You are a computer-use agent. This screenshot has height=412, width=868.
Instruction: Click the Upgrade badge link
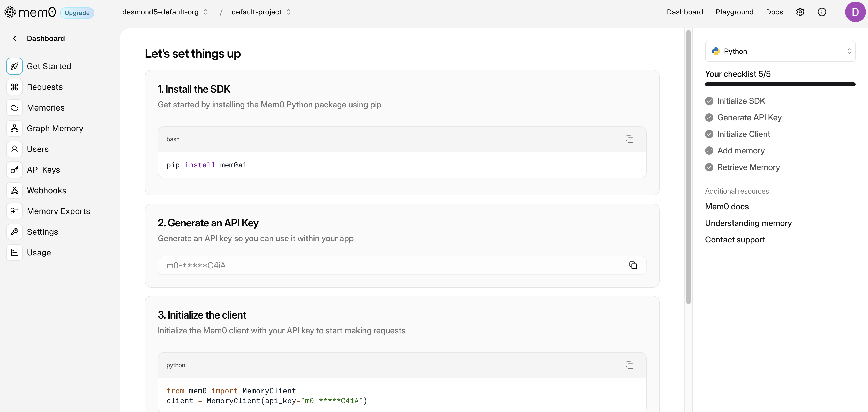(77, 13)
